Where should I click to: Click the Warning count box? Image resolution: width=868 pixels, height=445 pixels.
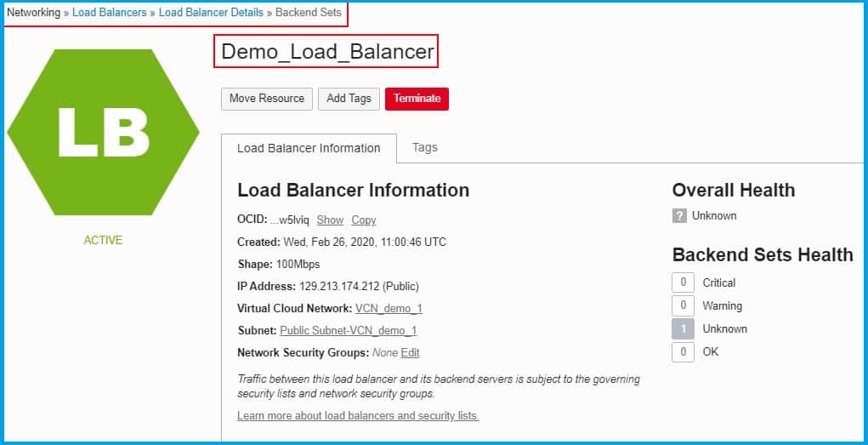(684, 305)
